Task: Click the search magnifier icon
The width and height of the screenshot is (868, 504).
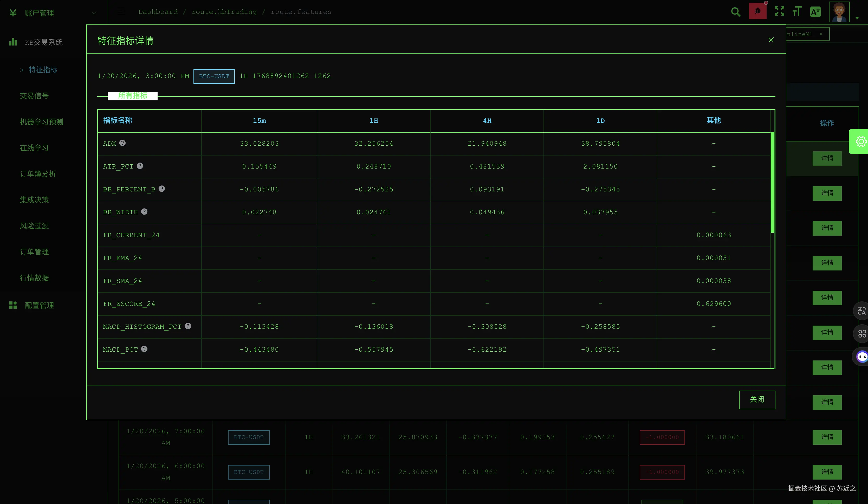Action: 735,12
